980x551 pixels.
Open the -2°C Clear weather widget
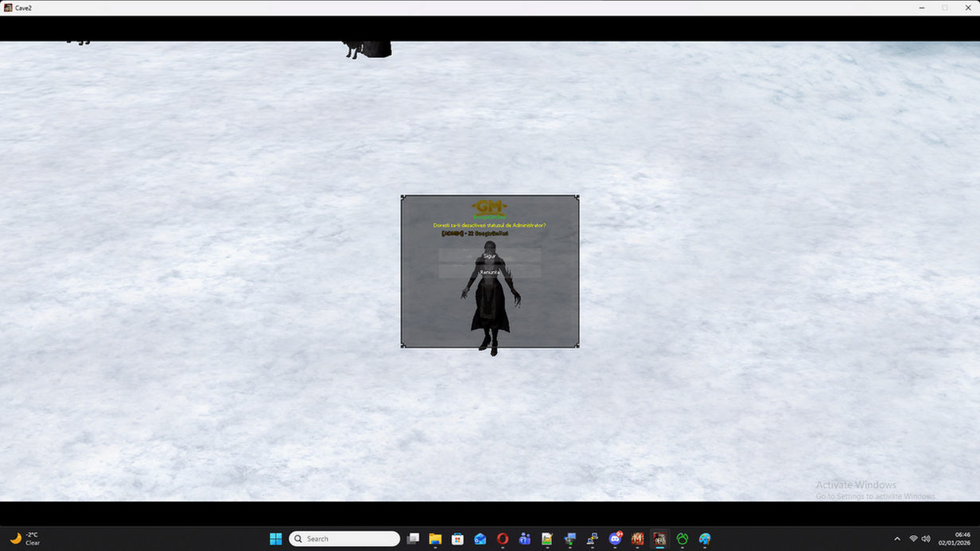24,538
